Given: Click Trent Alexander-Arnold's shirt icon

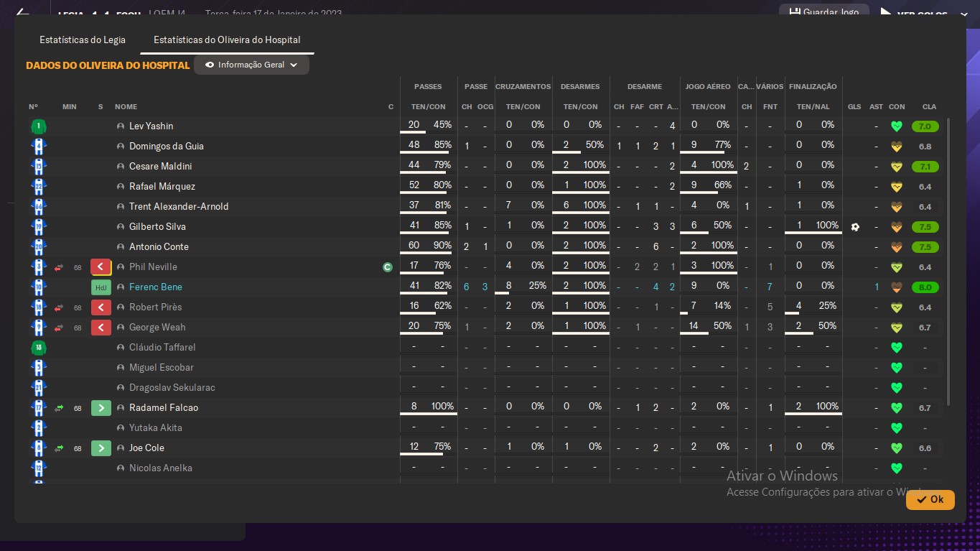Looking at the screenshot, I should point(38,207).
